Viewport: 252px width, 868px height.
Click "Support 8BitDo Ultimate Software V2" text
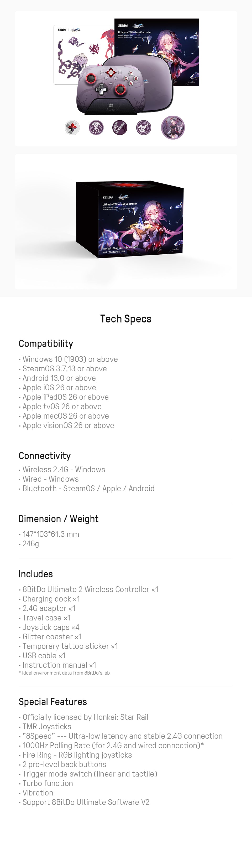(86, 802)
